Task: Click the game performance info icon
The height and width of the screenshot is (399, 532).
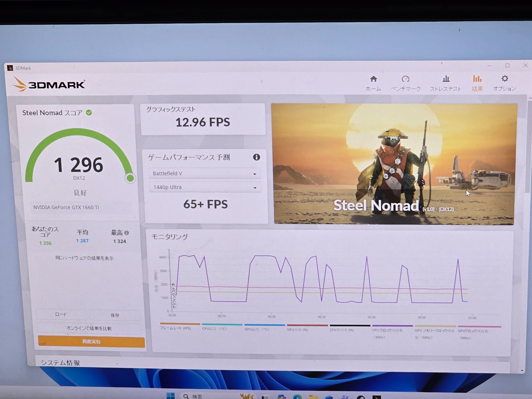Action: 256,157
